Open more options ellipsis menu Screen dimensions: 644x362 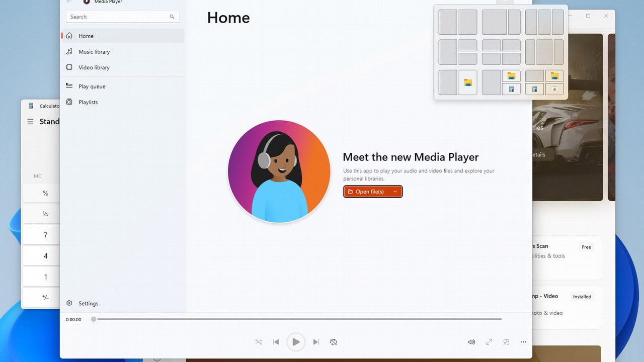click(524, 342)
